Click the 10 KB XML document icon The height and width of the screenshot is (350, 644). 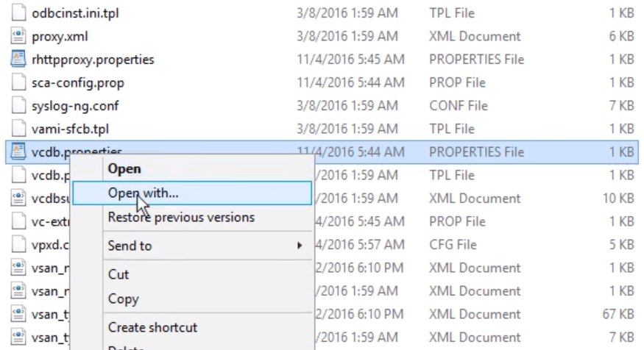18,199
